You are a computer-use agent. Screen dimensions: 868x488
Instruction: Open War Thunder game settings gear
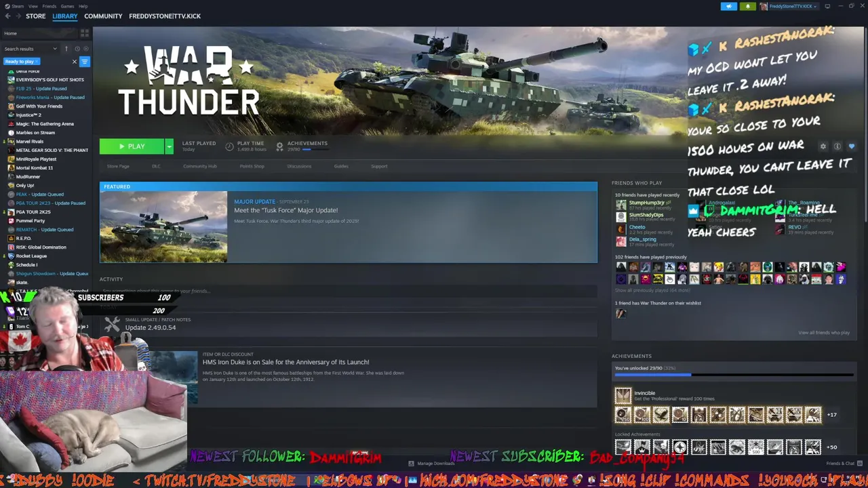823,146
